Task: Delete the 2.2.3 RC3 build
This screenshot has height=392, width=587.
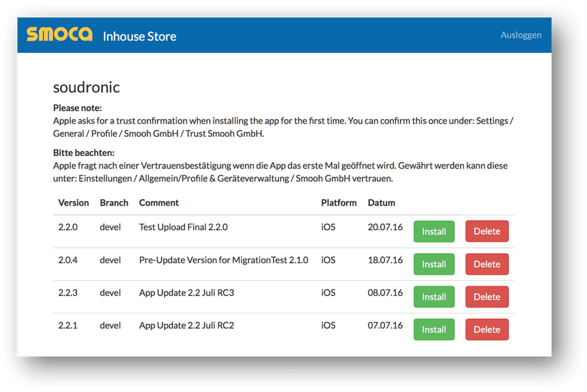Action: 487,297
